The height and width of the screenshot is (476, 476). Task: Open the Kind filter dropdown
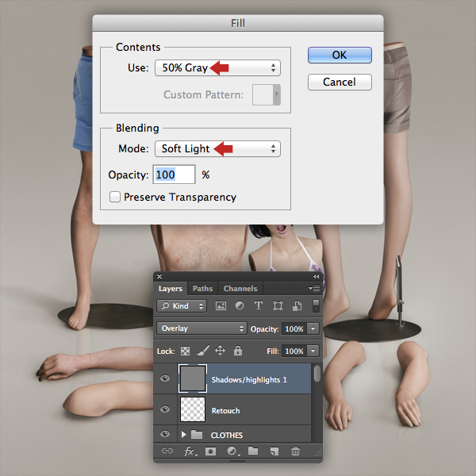182,305
